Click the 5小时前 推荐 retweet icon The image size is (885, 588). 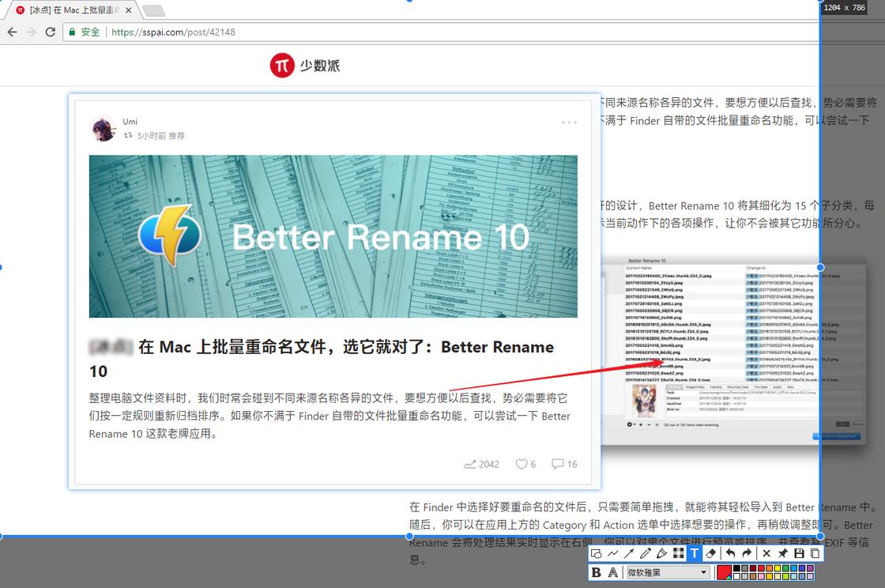click(x=128, y=135)
